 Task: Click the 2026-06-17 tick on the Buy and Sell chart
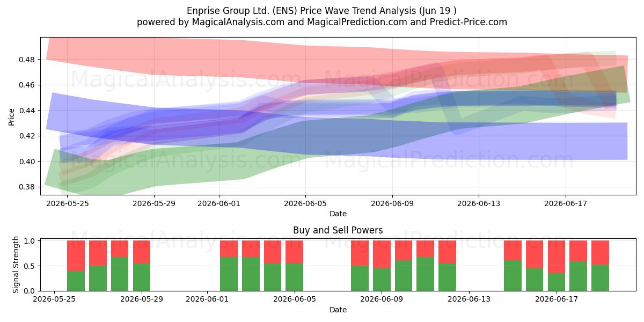[557, 299]
